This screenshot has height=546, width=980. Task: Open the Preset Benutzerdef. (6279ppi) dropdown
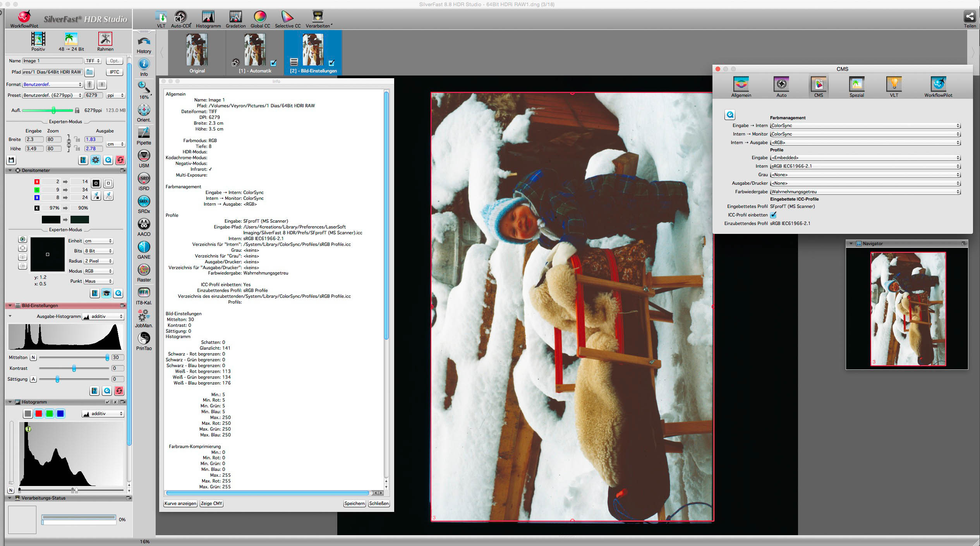[52, 95]
